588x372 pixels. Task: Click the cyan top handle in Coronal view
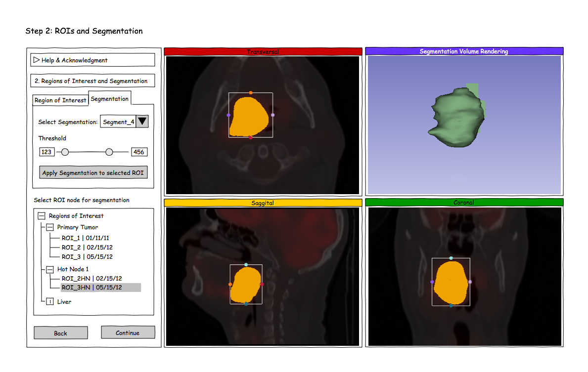coord(451,258)
